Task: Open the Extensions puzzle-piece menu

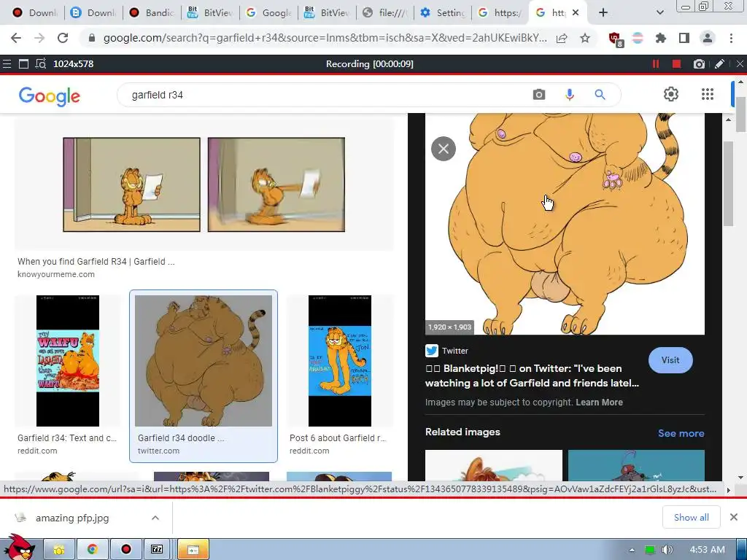Action: click(x=661, y=39)
